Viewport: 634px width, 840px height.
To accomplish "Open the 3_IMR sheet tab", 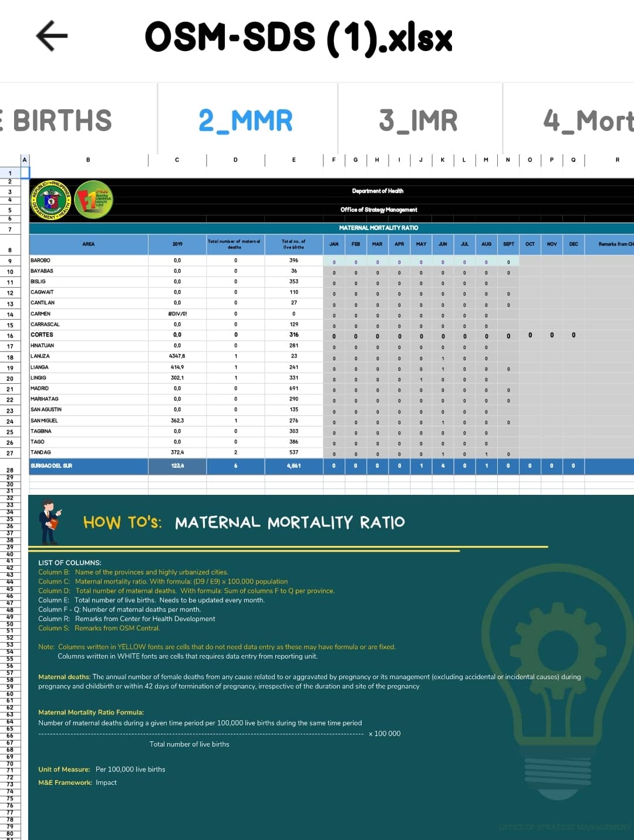I will tap(418, 120).
